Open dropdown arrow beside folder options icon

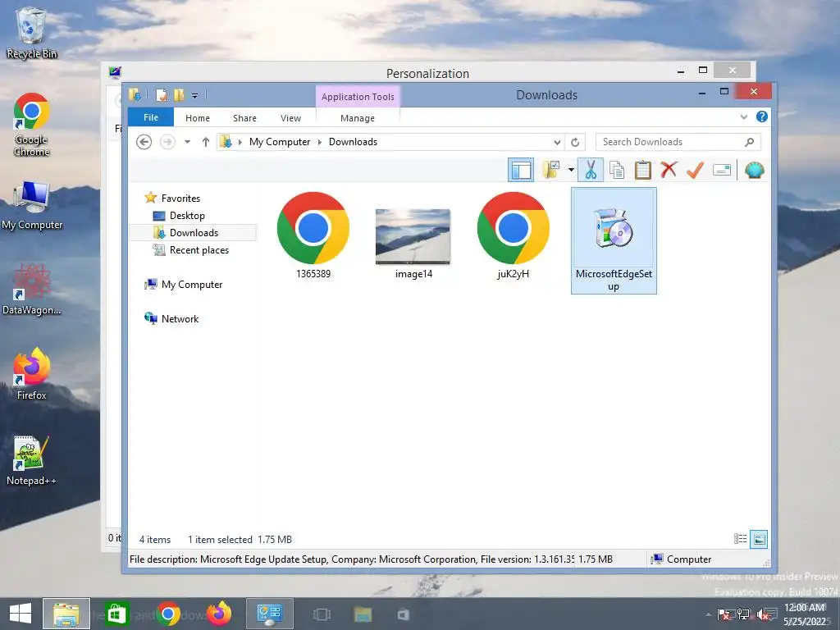click(571, 171)
